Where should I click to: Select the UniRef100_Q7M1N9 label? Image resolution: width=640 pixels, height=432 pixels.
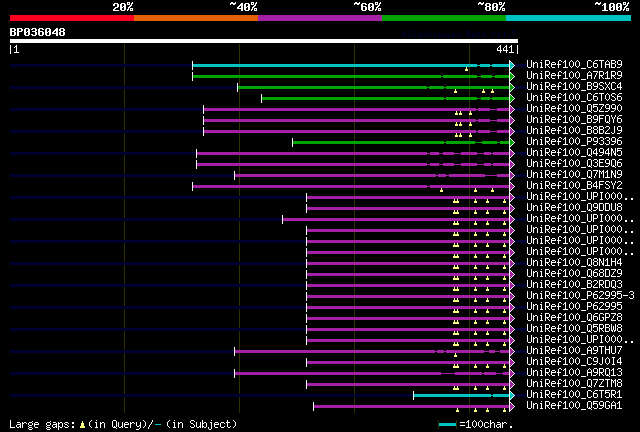(574, 174)
